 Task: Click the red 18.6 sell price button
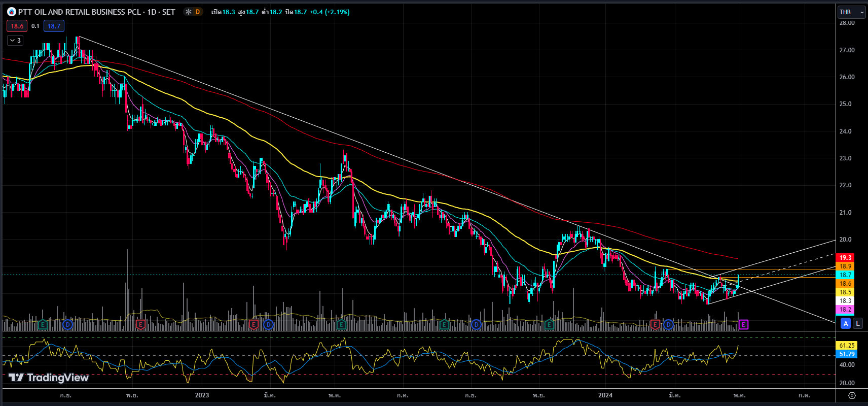tap(17, 26)
